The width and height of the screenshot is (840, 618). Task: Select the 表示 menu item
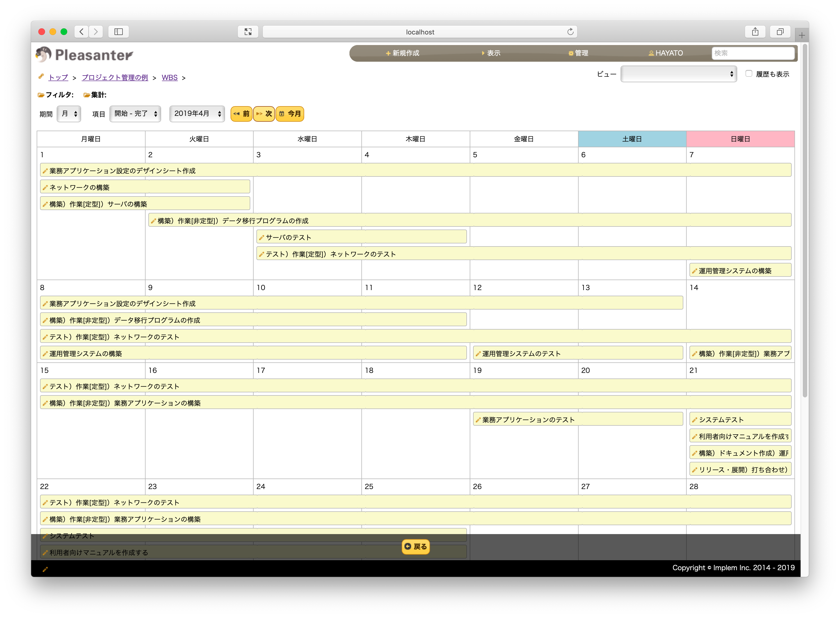[491, 53]
